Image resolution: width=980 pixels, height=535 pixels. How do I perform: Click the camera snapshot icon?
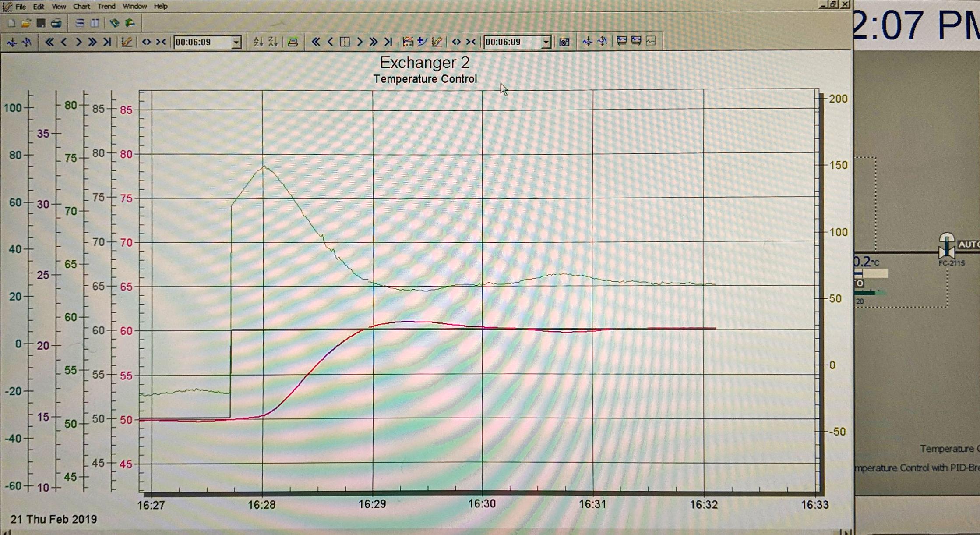click(564, 42)
